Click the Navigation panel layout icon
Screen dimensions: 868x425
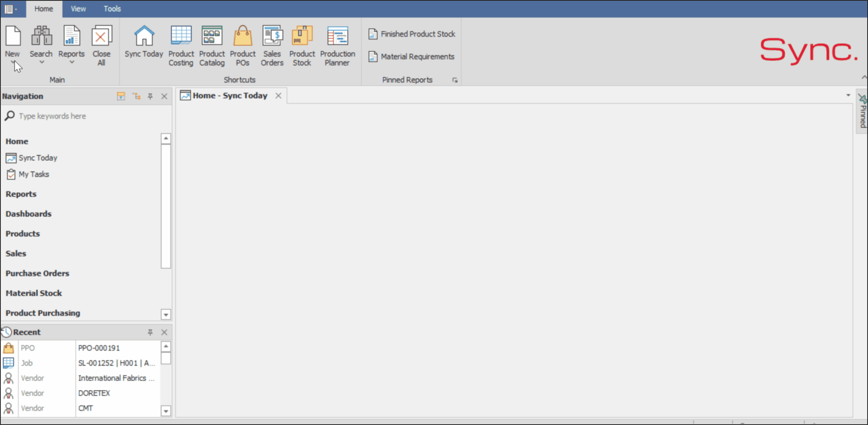[x=121, y=96]
